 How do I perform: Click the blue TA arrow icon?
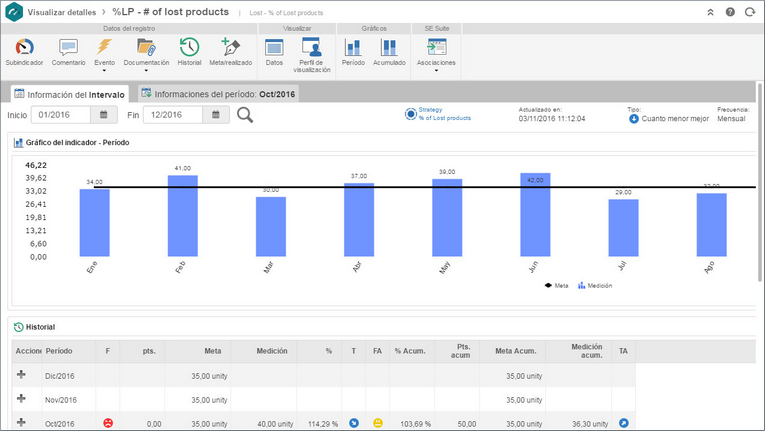[624, 423]
